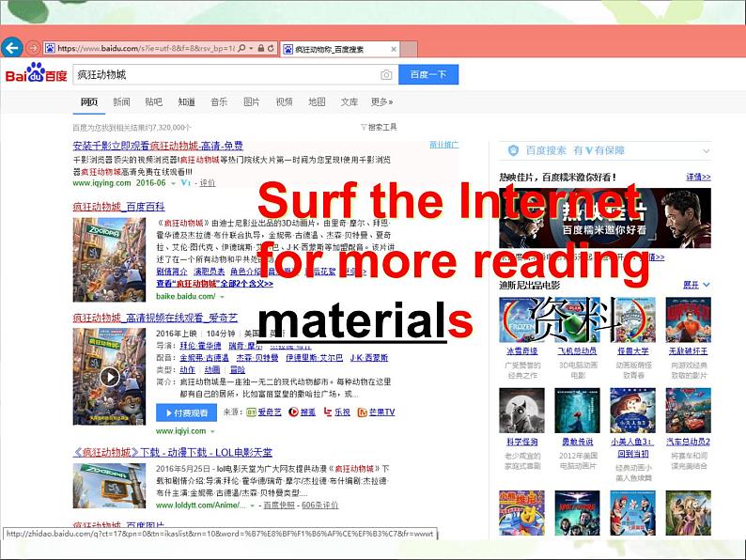
Task: Select the 视频 tab
Action: [284, 101]
